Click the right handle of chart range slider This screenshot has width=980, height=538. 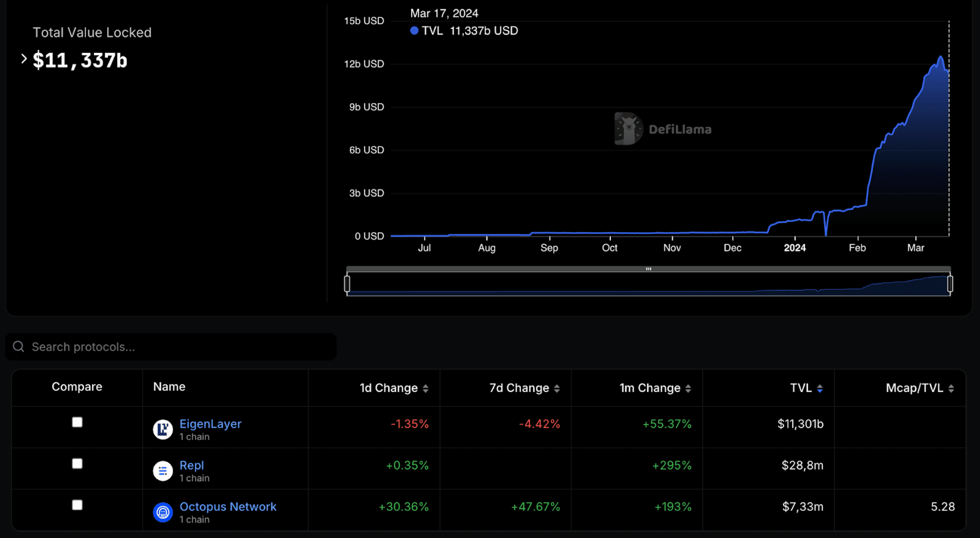point(950,284)
